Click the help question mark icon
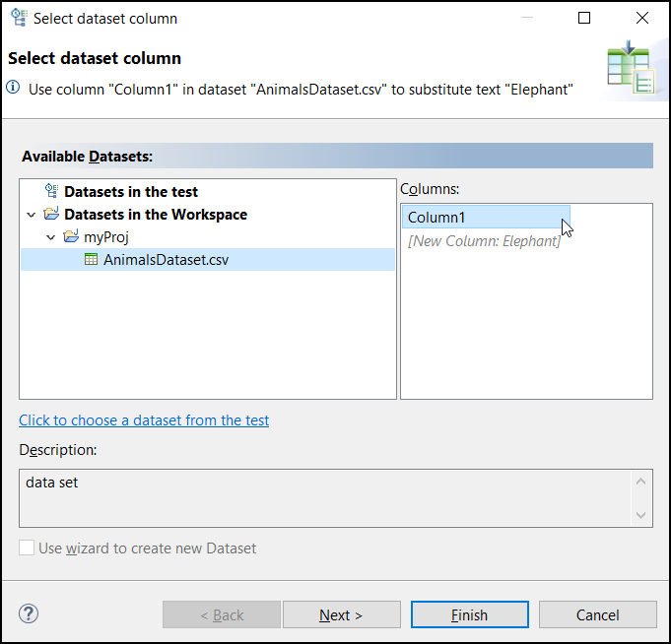The height and width of the screenshot is (644, 671). pos(29,613)
